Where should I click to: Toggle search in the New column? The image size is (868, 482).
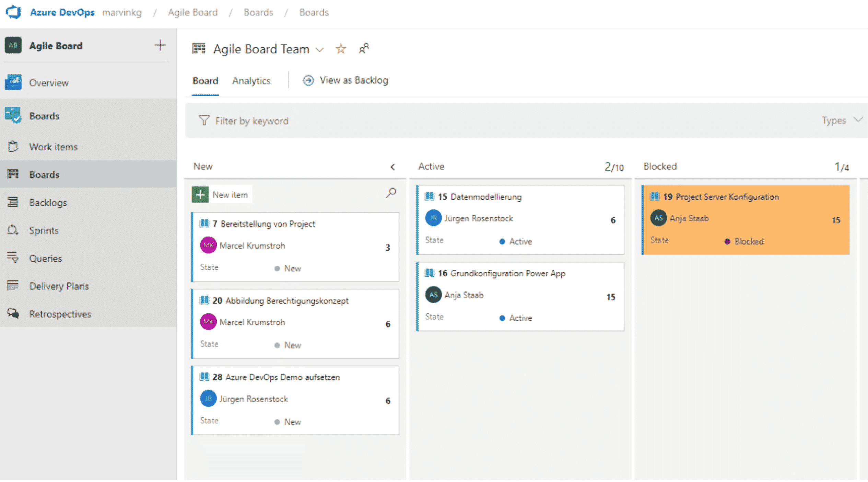(x=391, y=194)
